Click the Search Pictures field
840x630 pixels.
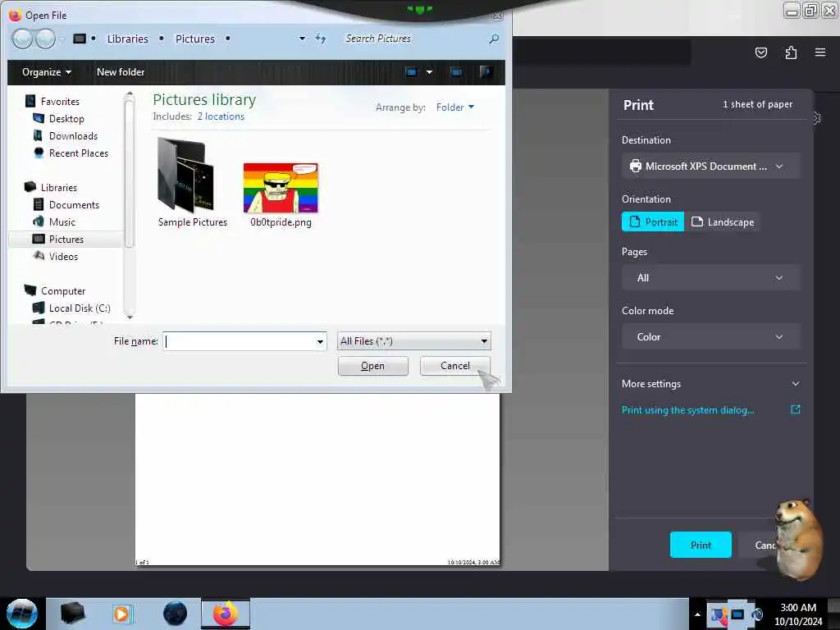click(415, 39)
